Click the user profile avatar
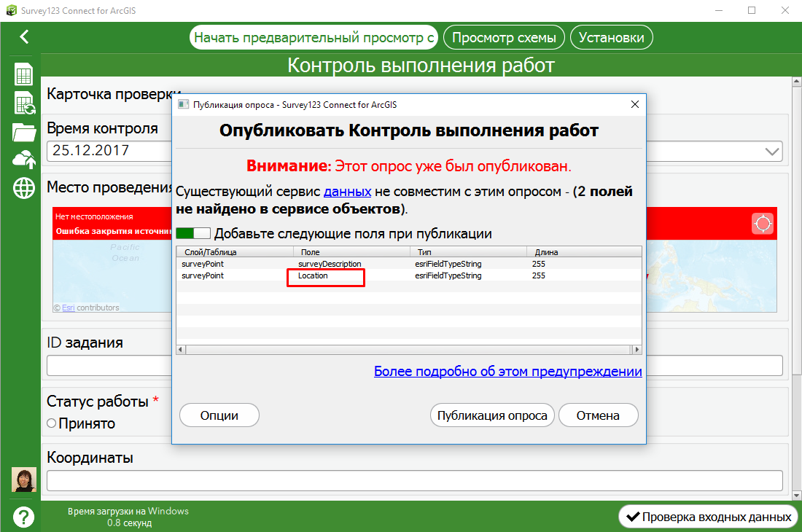This screenshot has width=802, height=532. coord(24,480)
